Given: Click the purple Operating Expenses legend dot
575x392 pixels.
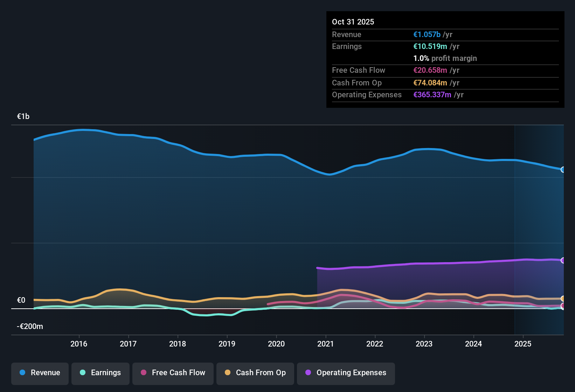Looking at the screenshot, I should [x=308, y=373].
